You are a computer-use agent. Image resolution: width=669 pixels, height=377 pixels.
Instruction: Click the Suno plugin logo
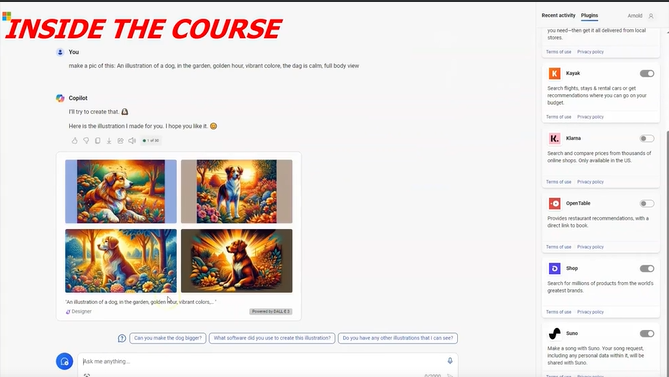click(x=555, y=334)
